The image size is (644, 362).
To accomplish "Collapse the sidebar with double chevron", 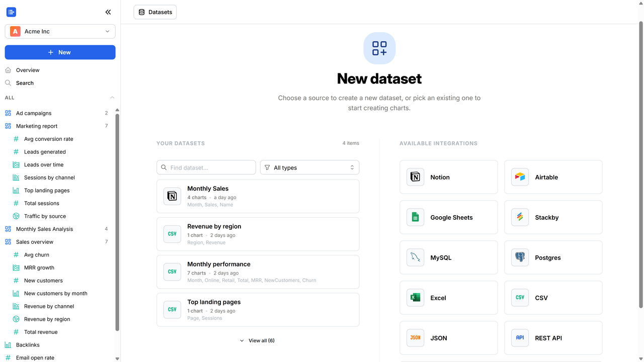I will 108,12.
